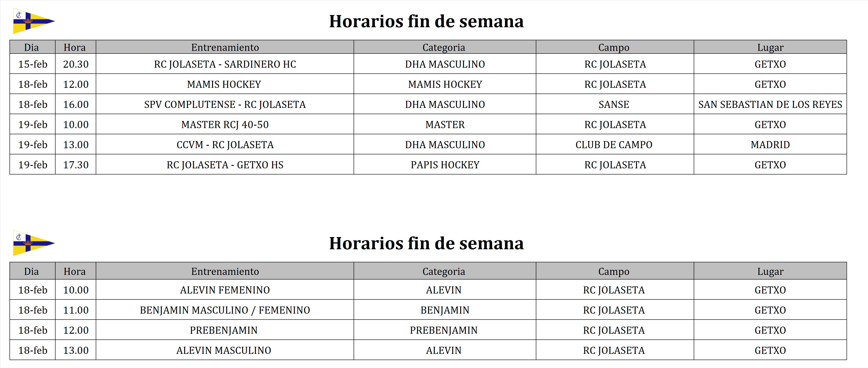Viewport: 868px width, 368px height.
Task: Click the '17.30' time cell
Action: [76, 165]
